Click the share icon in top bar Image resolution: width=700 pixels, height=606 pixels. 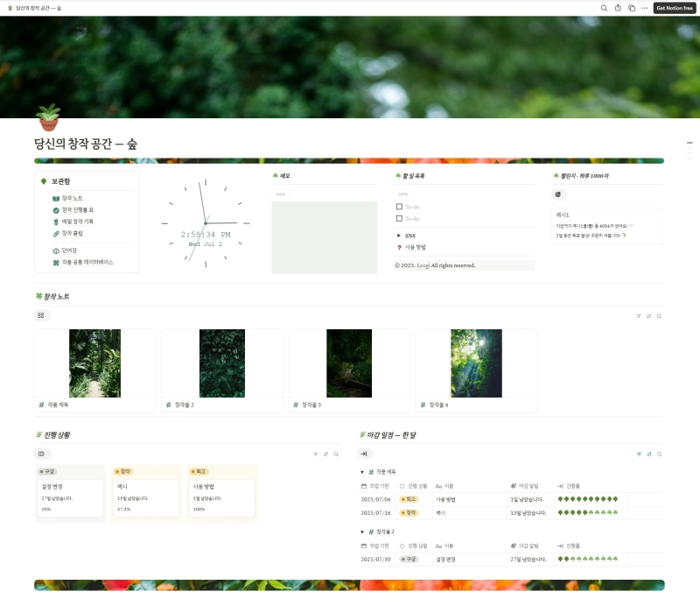(x=618, y=8)
